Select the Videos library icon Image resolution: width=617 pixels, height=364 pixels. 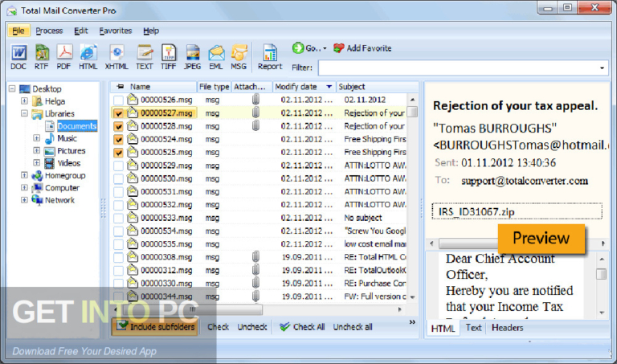point(50,163)
